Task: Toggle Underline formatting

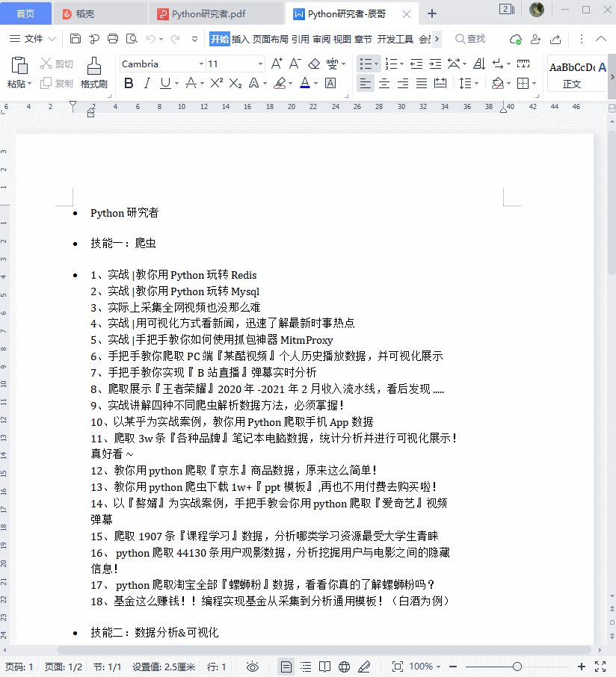Action: tap(165, 83)
